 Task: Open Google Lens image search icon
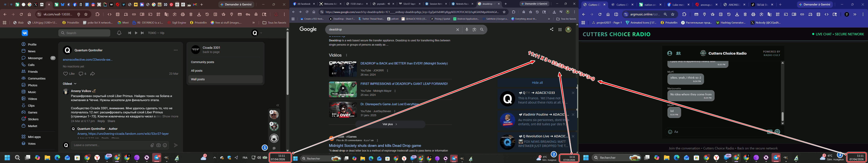(x=474, y=30)
